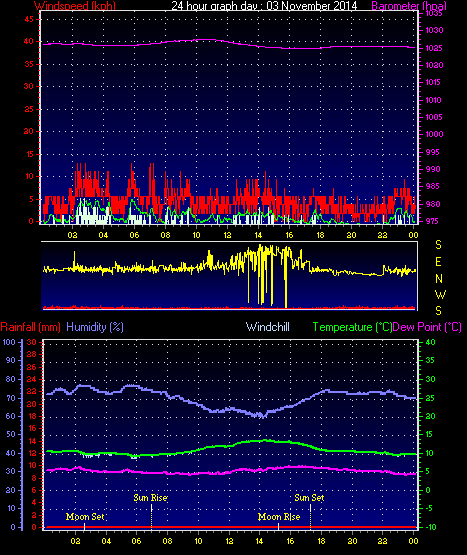Select the "Sun Set" marker label
This screenshot has height=555, width=467.
pos(309,498)
